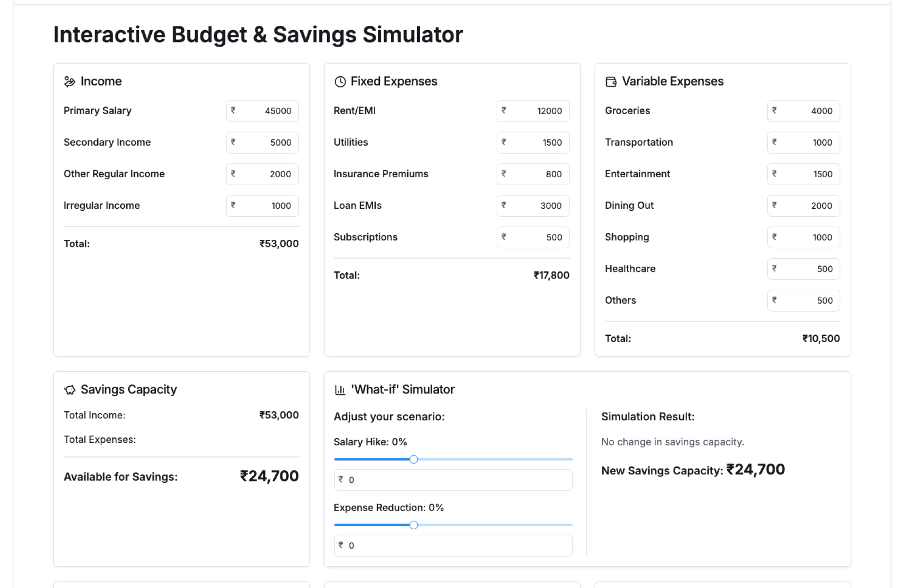Click the What-if Simulator bar chart icon
905x588 pixels.
click(340, 390)
